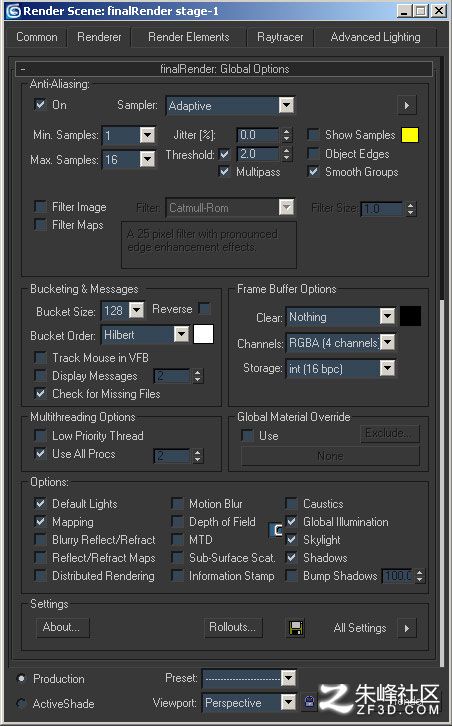Open the Channels RGBA dropdown
The width and height of the screenshot is (452, 726).
(x=341, y=343)
